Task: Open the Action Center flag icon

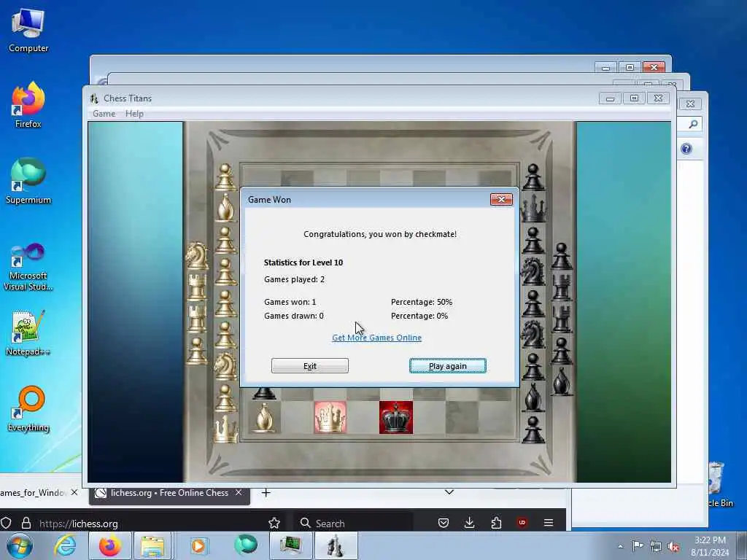Action: tap(638, 546)
